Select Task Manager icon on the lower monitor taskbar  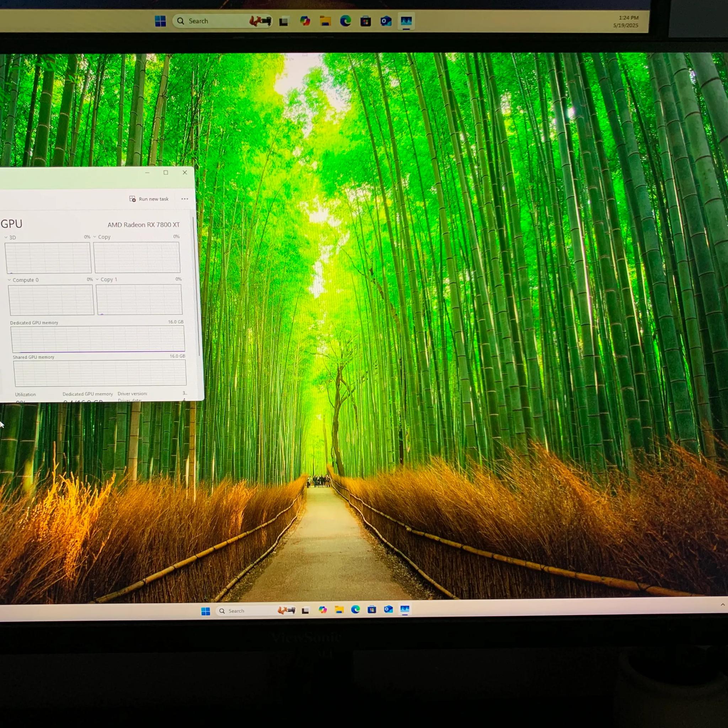(x=405, y=609)
